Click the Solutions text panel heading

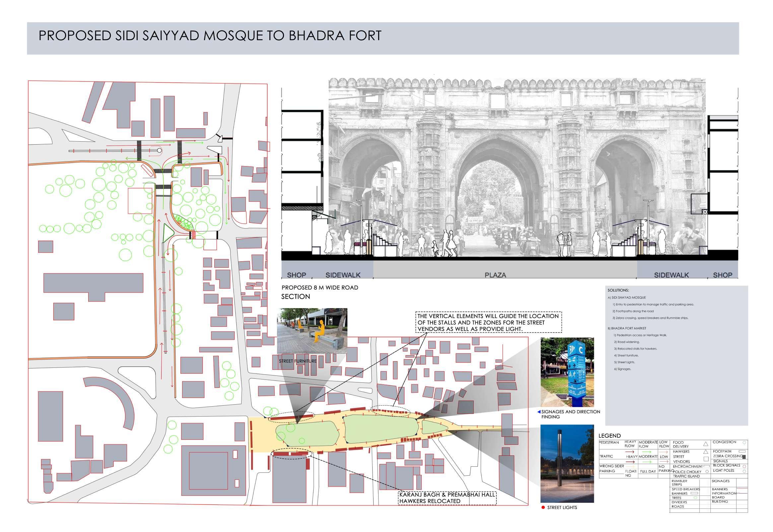click(618, 290)
